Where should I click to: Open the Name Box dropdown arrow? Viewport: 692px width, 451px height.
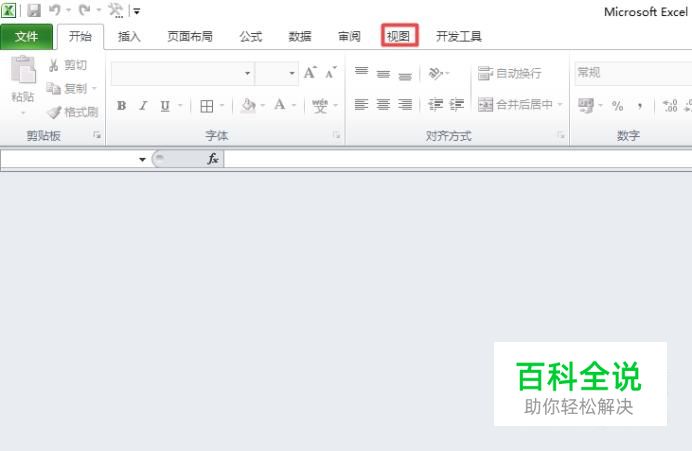pyautogui.click(x=142, y=159)
